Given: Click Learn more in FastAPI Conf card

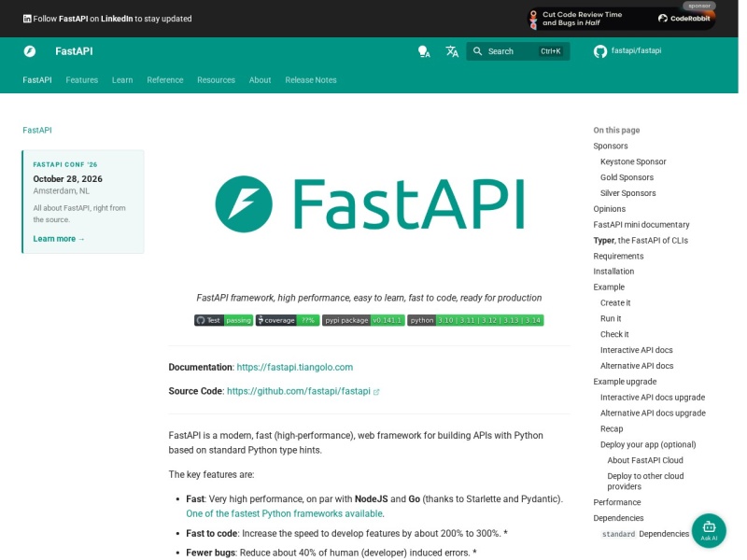Looking at the screenshot, I should click(x=59, y=239).
